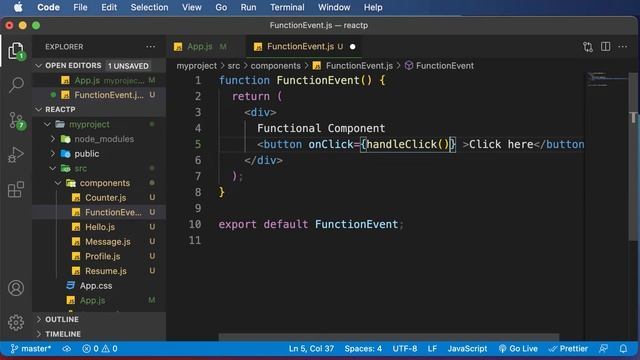Open the Apple menu
This screenshot has width=640, height=360.
18,7
